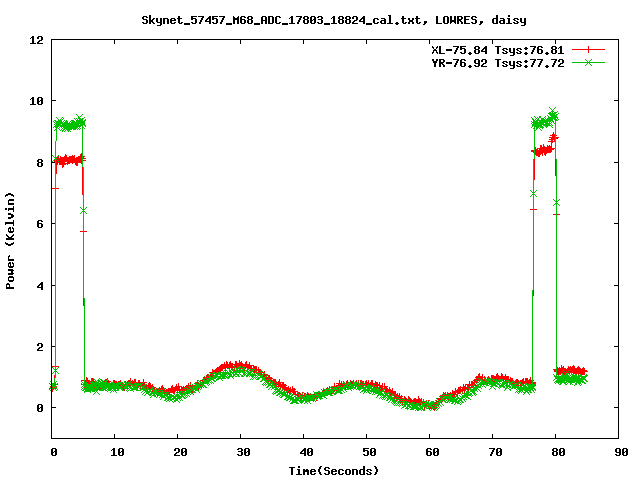Click the red XL legend line sample
This screenshot has width=640, height=480.
[x=588, y=50]
